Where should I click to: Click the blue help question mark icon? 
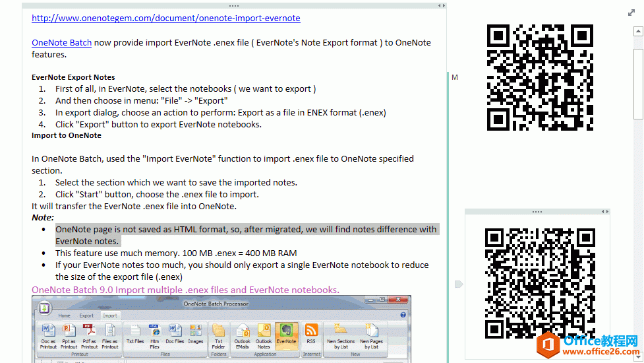point(403,315)
